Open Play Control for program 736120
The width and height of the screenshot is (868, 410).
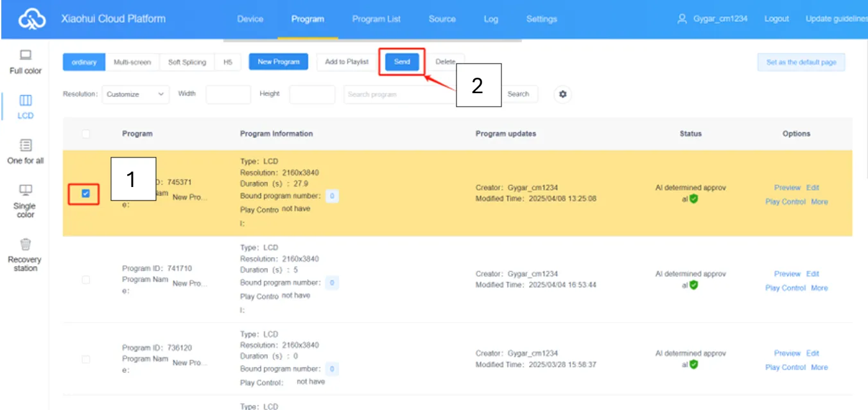(x=785, y=368)
